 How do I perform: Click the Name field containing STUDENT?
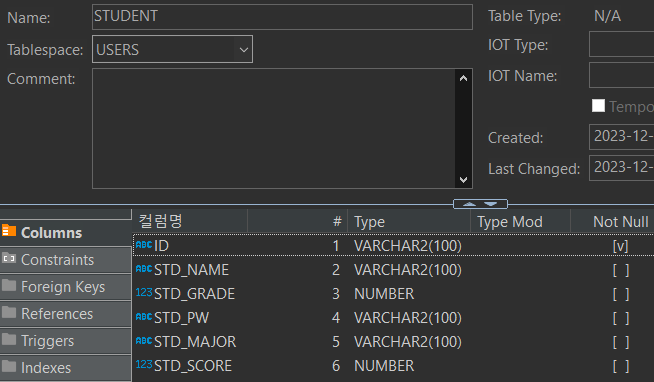(x=282, y=17)
